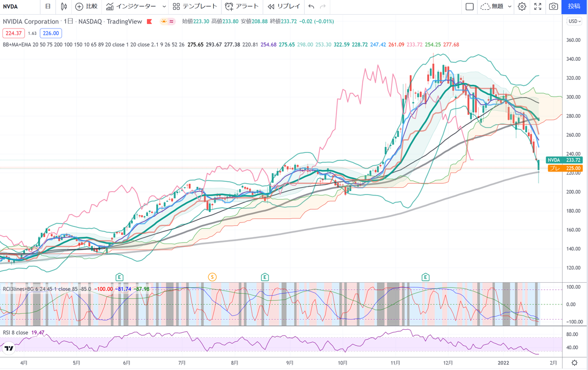Click the blue 226.00 buy price button
The width and height of the screenshot is (588, 370).
pos(50,33)
